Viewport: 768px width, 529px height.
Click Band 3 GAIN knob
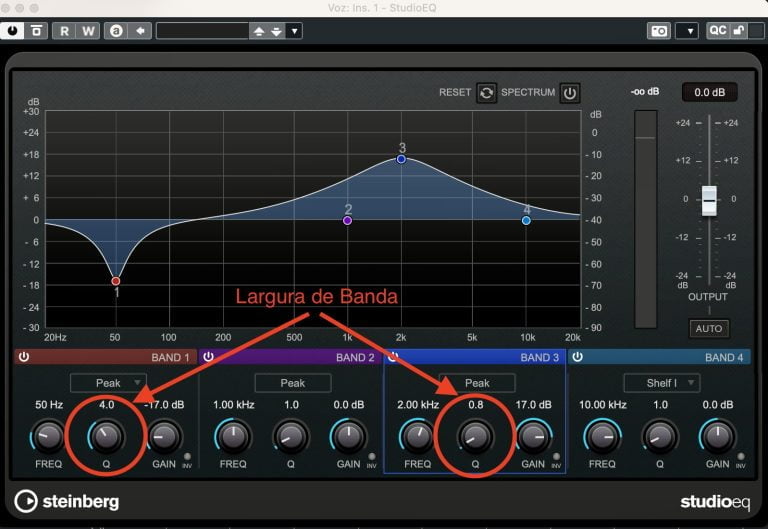pos(533,436)
